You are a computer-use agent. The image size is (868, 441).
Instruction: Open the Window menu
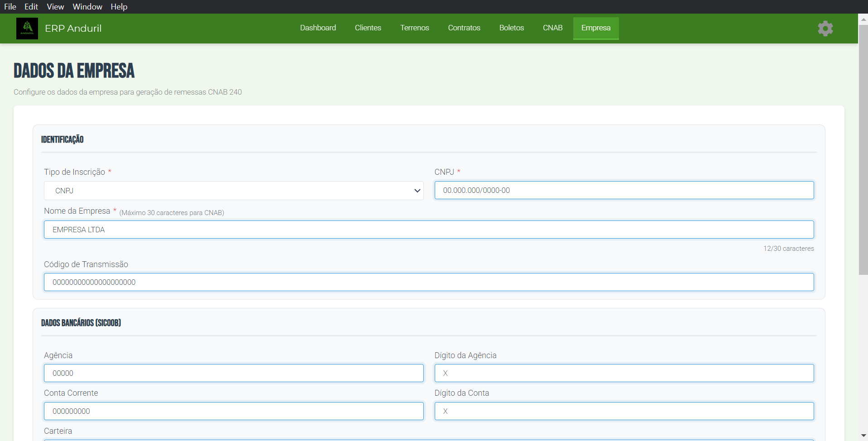87,7
